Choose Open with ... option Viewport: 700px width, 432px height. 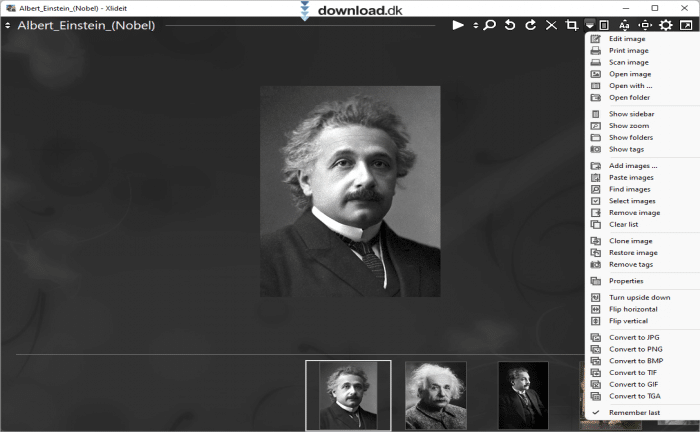pyautogui.click(x=630, y=86)
